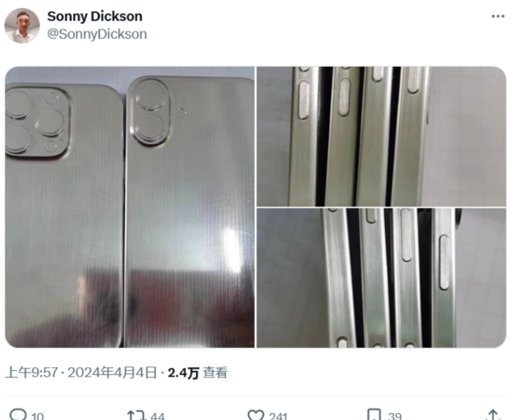Open the share arrow icon

[x=493, y=415]
